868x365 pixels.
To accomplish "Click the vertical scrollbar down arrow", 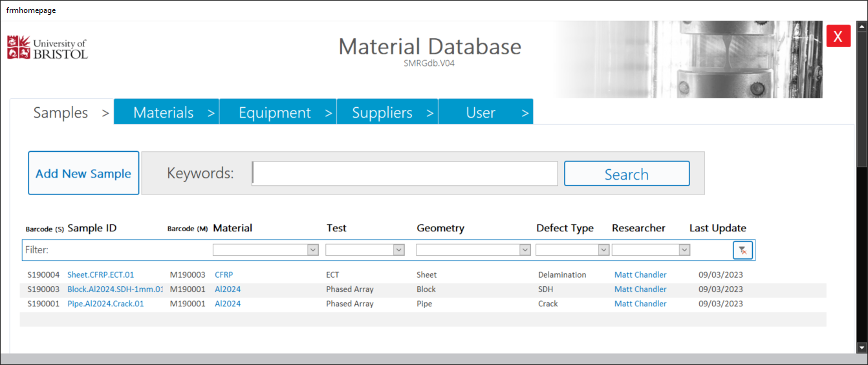I will coord(862,348).
